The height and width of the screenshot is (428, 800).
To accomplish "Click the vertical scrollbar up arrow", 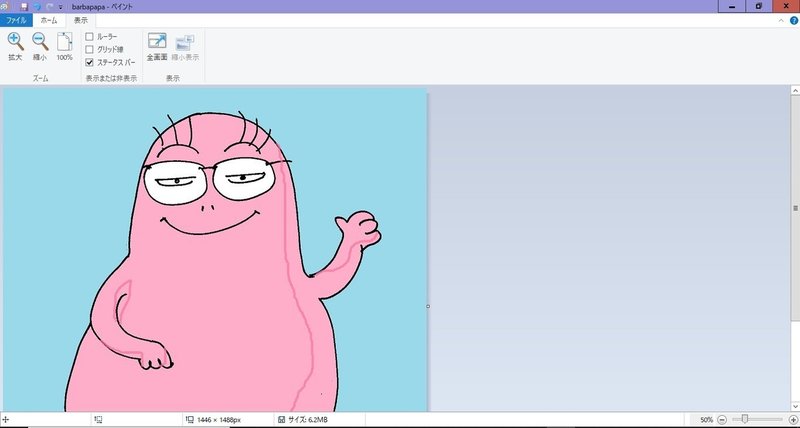I will (795, 90).
